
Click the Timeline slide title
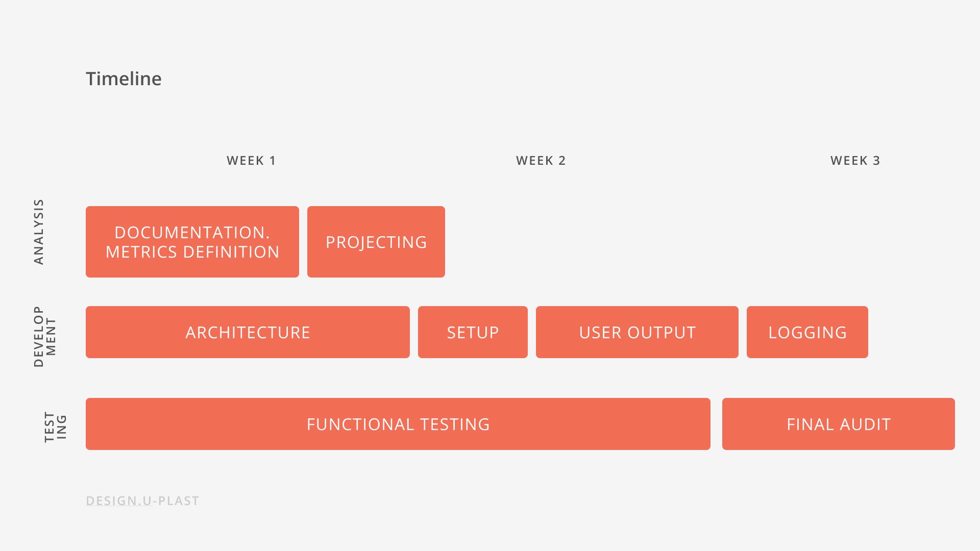tap(124, 79)
